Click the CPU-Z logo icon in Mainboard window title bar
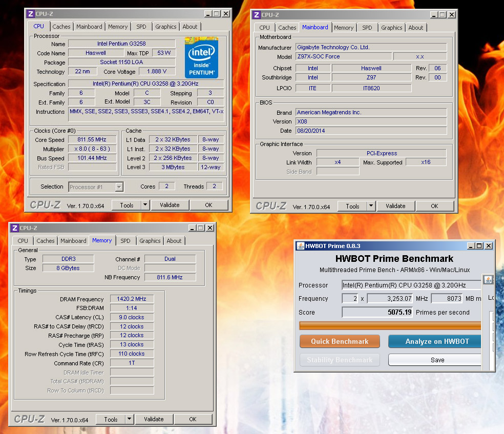 [256, 15]
